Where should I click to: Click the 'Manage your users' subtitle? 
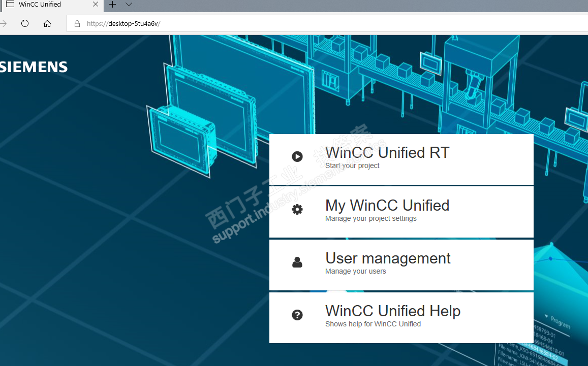click(x=356, y=271)
